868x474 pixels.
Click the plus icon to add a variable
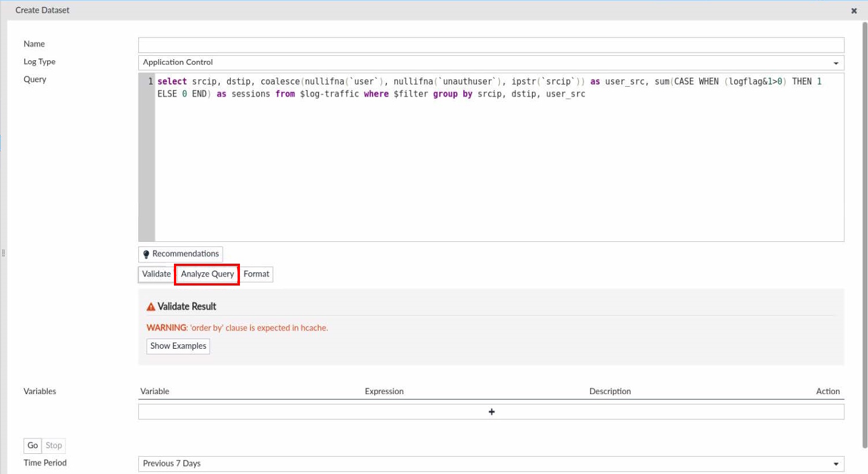click(x=491, y=411)
